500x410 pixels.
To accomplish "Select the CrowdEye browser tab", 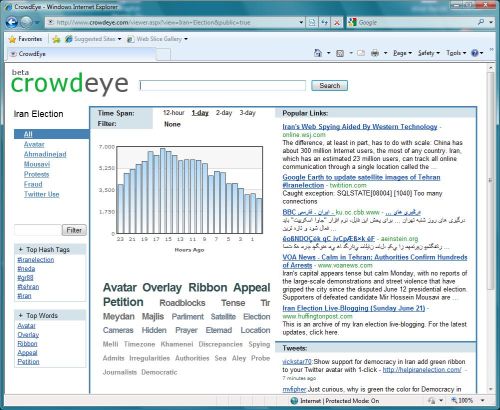I will pos(82,54).
